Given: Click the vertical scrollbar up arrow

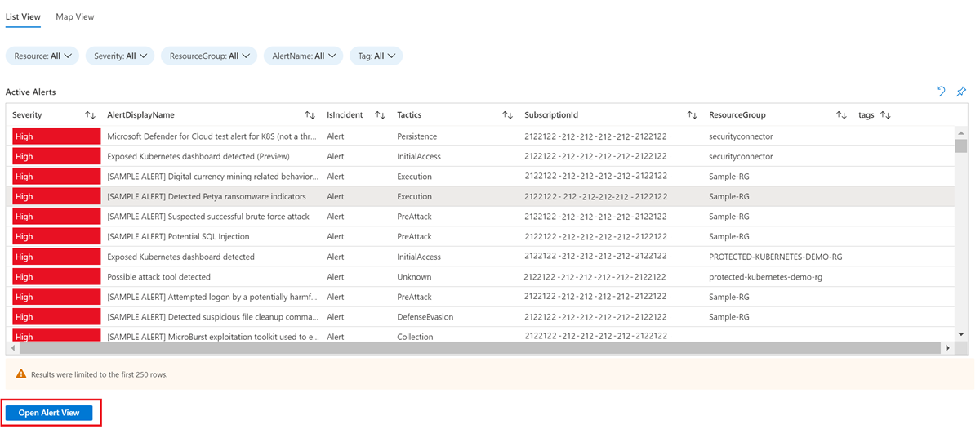Looking at the screenshot, I should coord(961,132).
